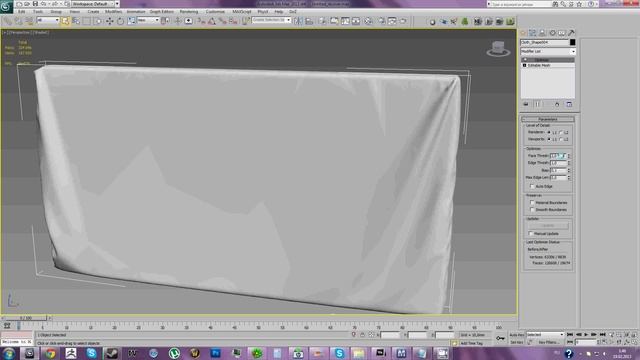
Task: Switch to the Hierarchy command panel tab
Action: (542, 33)
